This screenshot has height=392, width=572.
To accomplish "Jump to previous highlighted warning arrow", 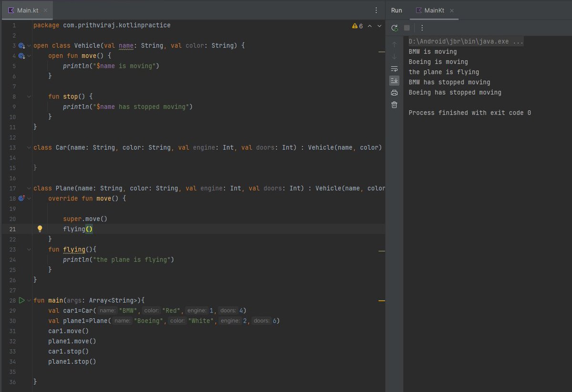I will coord(369,26).
